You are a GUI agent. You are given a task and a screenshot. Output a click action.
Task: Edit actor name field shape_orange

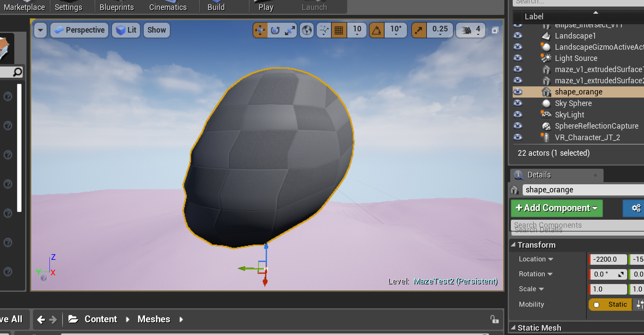coord(583,190)
